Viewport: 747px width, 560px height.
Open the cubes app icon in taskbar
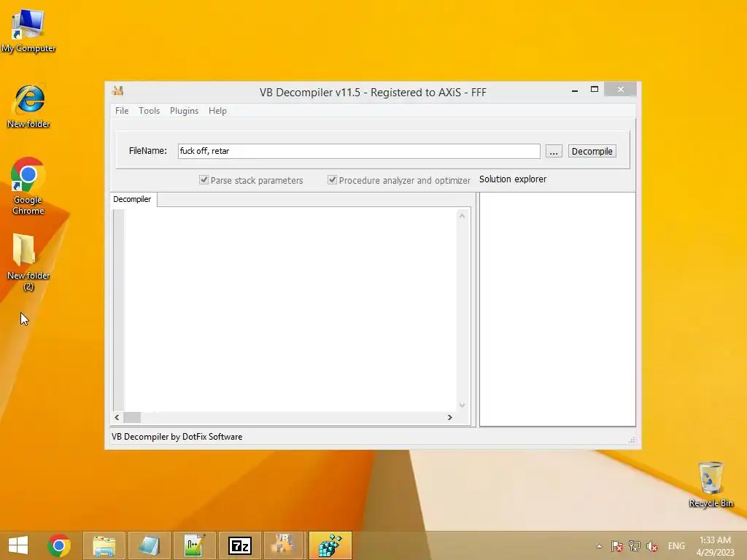330,545
